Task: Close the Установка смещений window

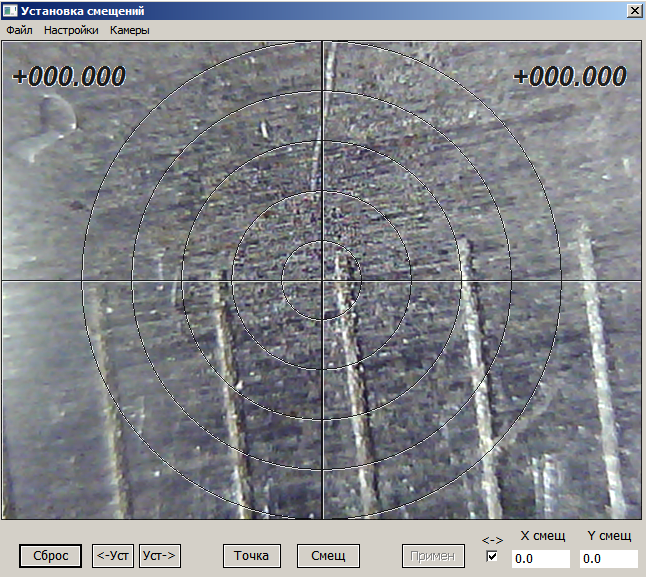Action: click(633, 10)
